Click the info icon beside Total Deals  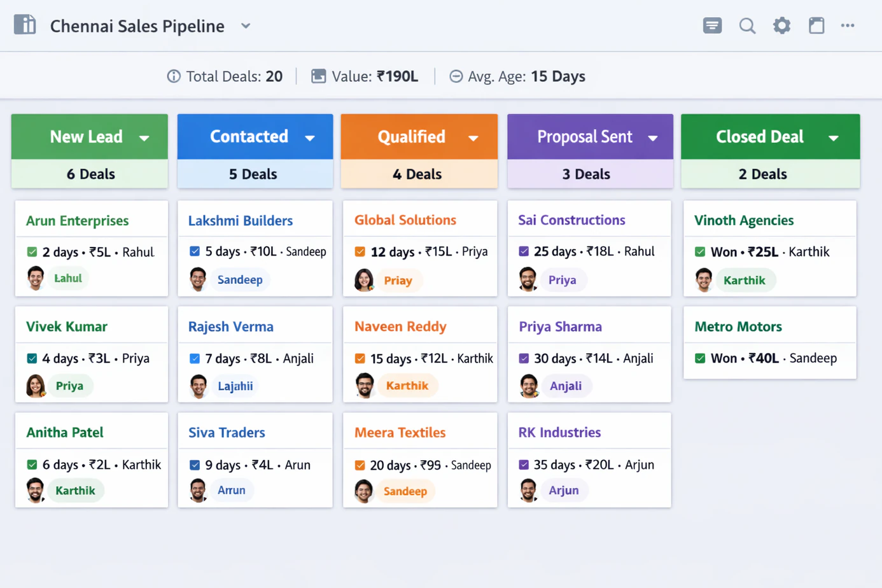[174, 76]
